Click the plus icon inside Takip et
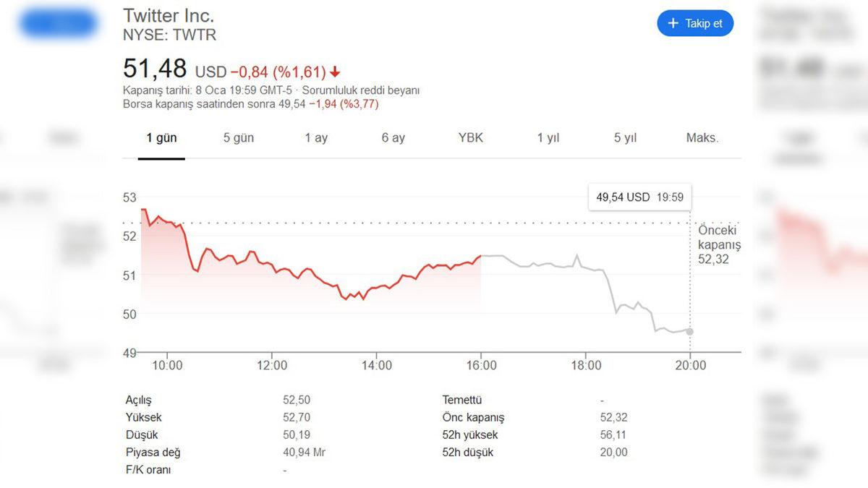868x488 pixels. [673, 23]
